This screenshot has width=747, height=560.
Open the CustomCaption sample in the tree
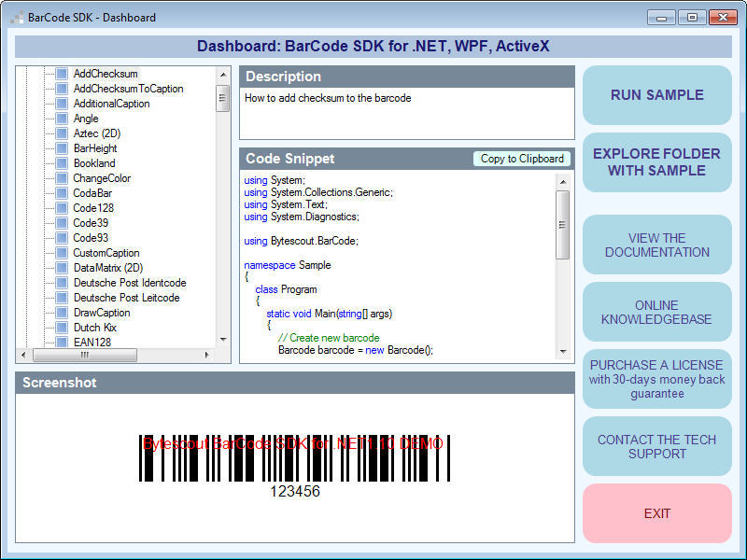(x=106, y=253)
